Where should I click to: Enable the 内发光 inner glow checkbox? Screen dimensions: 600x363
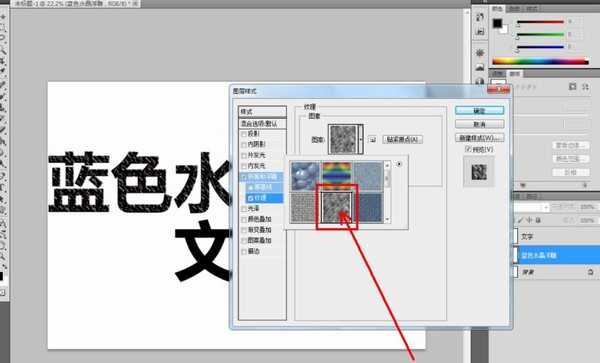pos(244,166)
